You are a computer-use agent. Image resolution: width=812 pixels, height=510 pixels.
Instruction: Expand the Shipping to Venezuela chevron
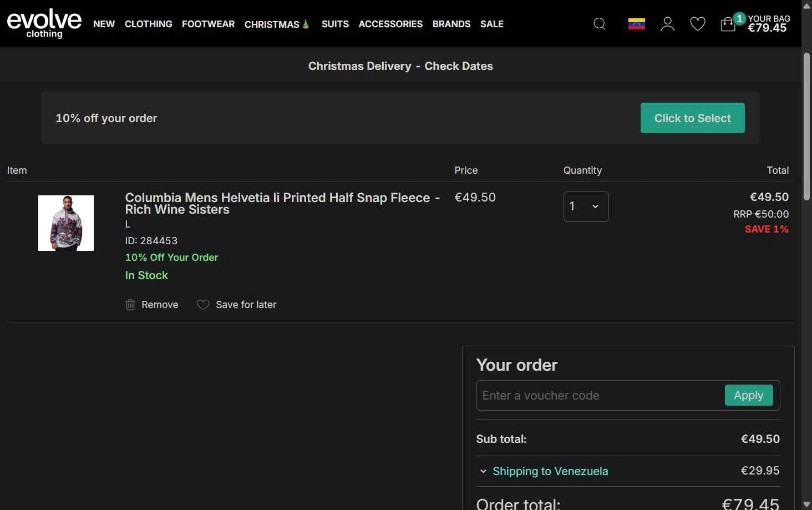tap(483, 471)
